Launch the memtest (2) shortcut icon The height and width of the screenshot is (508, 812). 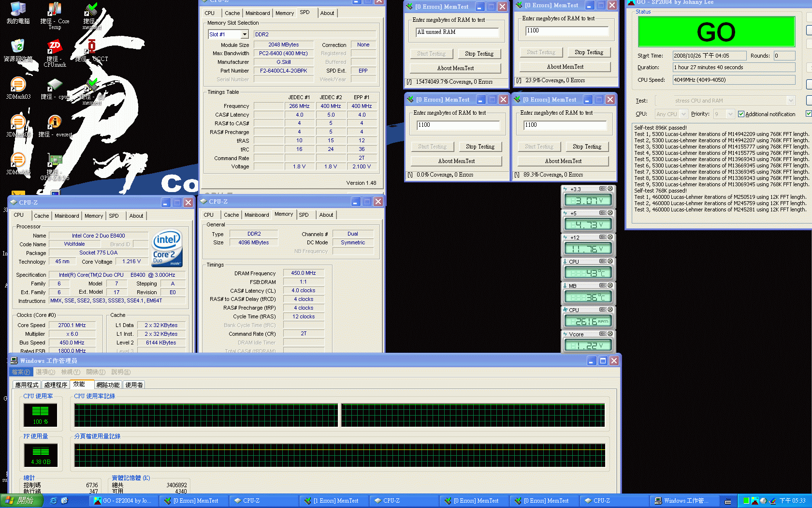click(x=91, y=91)
